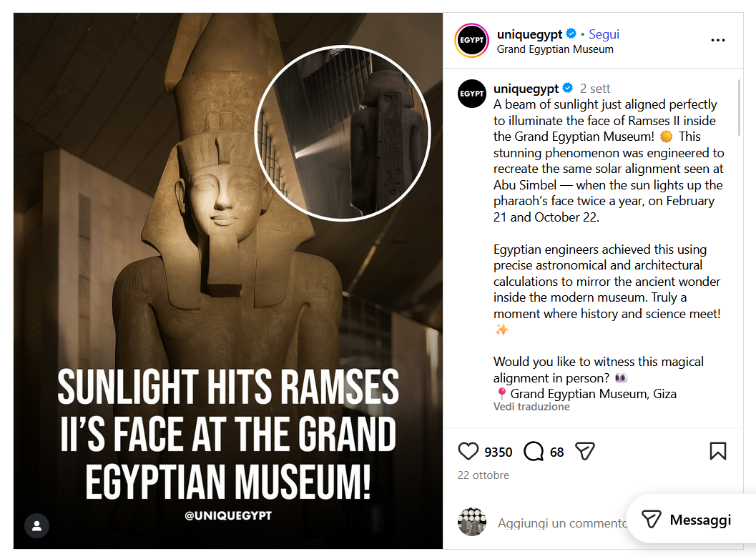Open the uniquegypt username in header

point(529,34)
